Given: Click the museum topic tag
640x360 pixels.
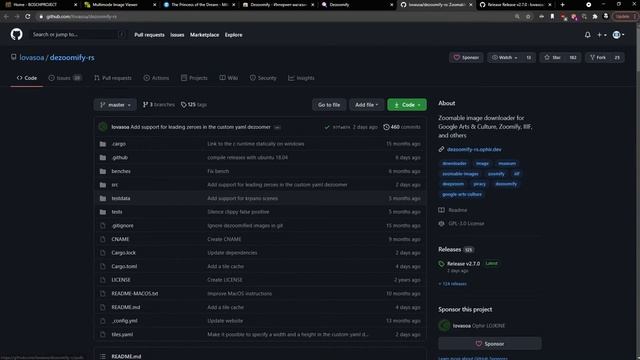Looking at the screenshot, I should coord(507,163).
